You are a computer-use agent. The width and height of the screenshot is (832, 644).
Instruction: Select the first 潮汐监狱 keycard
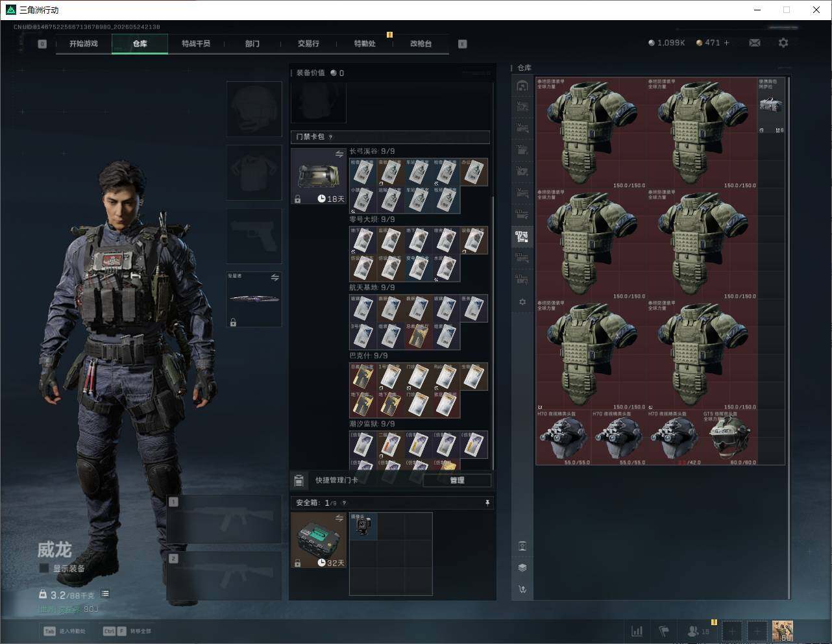pyautogui.click(x=363, y=444)
